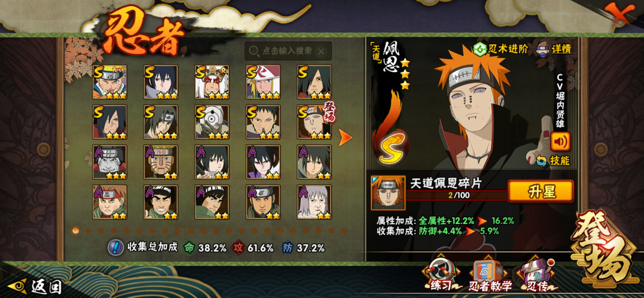Jump to the last page dot
Viewport: 644px width, 298px height.
tap(344, 231)
